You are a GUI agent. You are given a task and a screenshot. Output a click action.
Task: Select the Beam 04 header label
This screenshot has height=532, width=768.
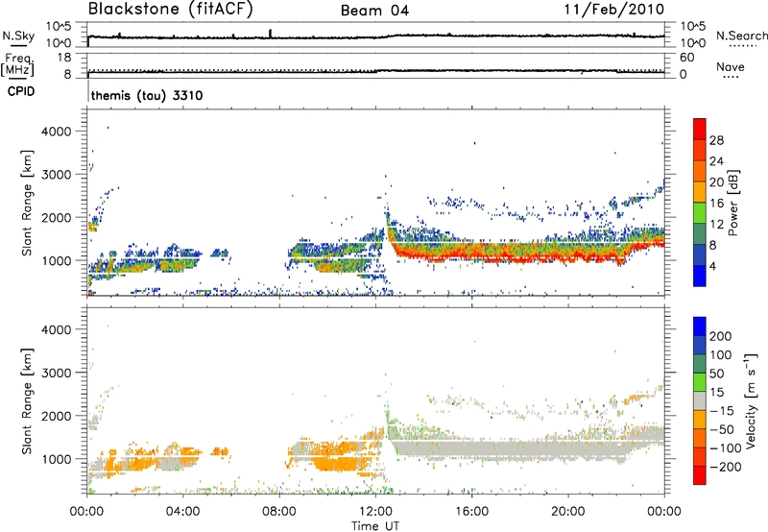[374, 11]
